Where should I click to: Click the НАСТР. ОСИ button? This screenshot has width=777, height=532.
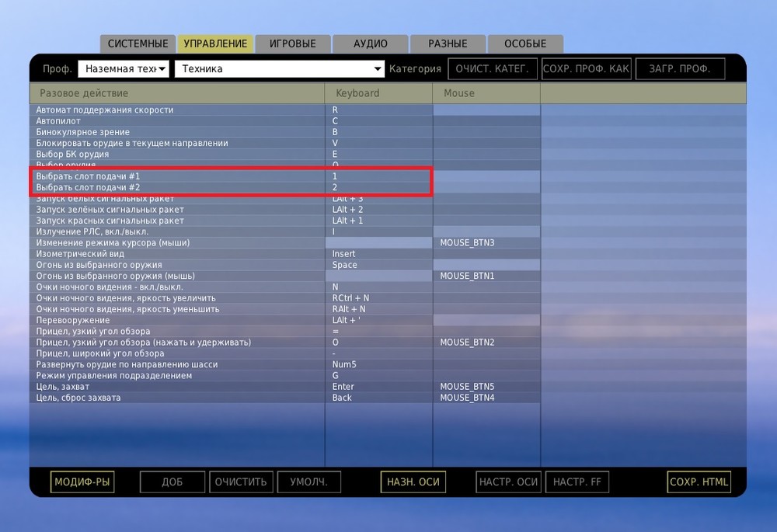pos(508,482)
